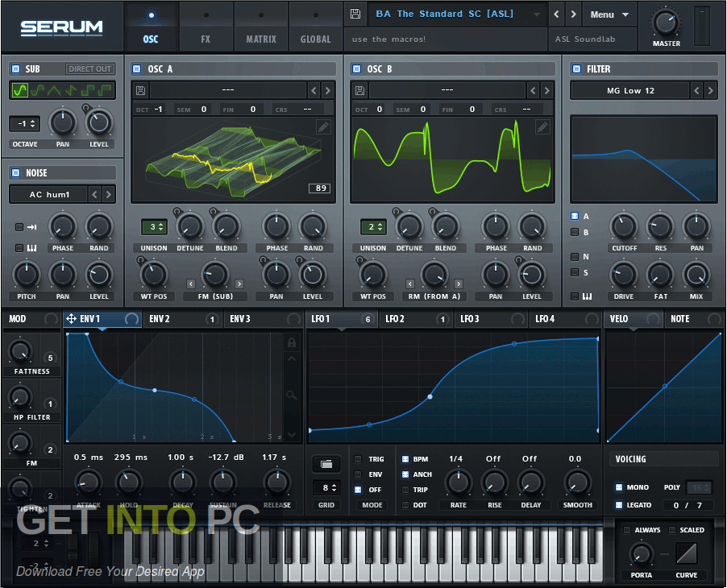
Task: Click the save preset floppy icon
Action: tap(355, 14)
